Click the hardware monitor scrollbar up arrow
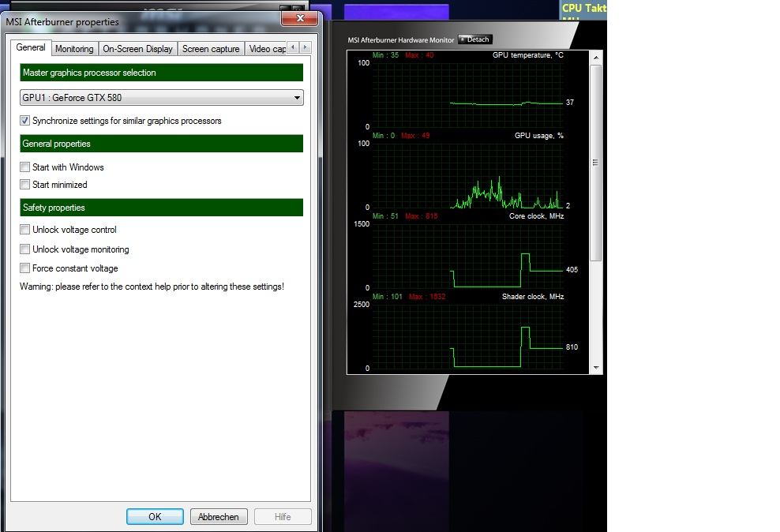780x532 pixels. [595, 58]
